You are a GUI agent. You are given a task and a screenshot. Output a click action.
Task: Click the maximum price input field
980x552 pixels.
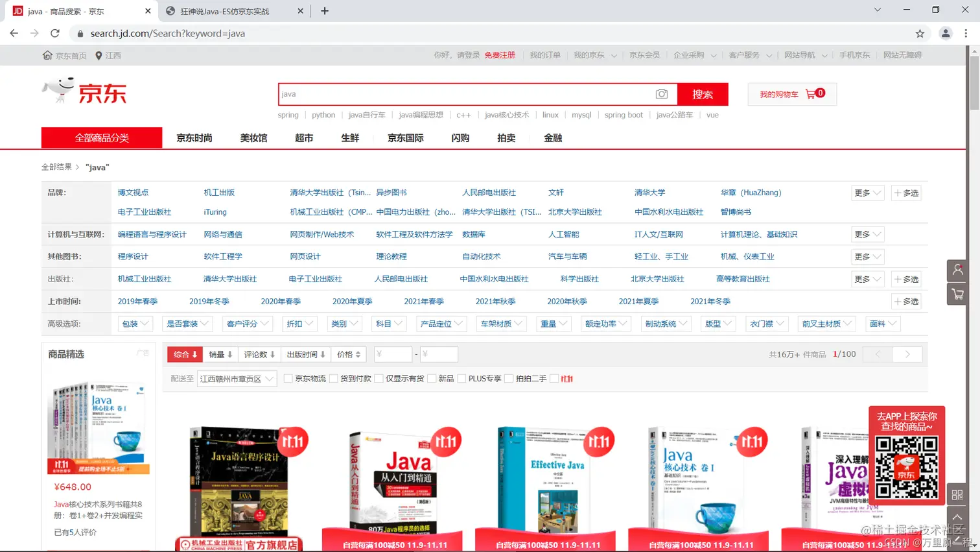[x=439, y=354]
